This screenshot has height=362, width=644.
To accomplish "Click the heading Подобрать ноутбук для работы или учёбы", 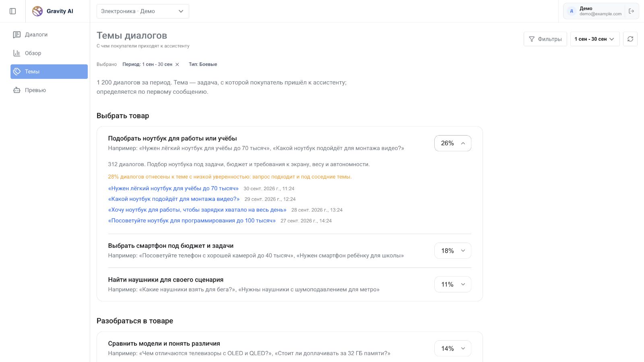I will [x=172, y=138].
